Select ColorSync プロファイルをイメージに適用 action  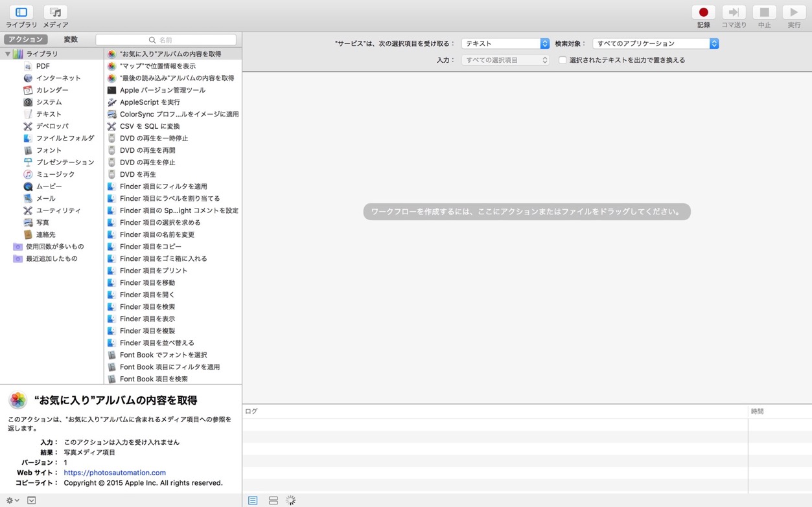173,114
